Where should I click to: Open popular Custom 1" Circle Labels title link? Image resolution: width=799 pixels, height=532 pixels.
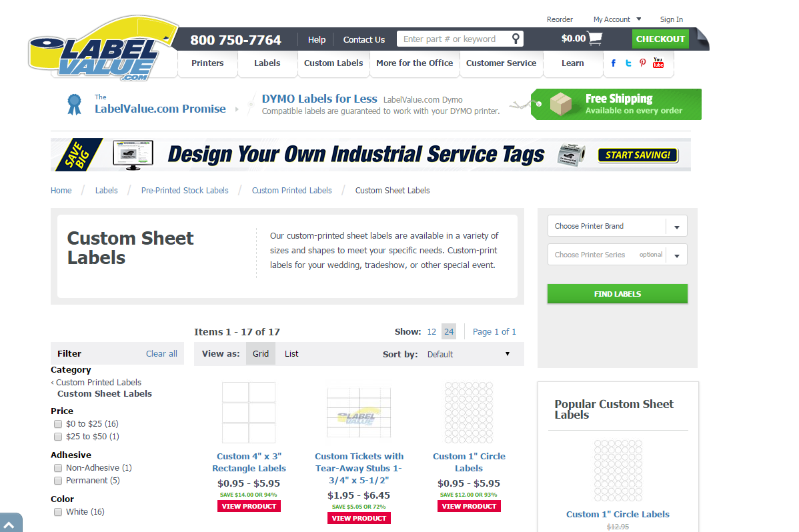tap(618, 515)
